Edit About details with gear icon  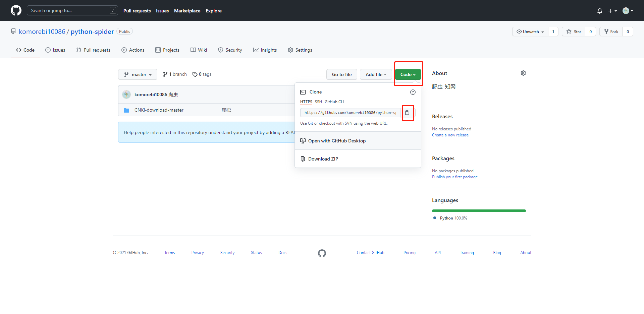[523, 73]
